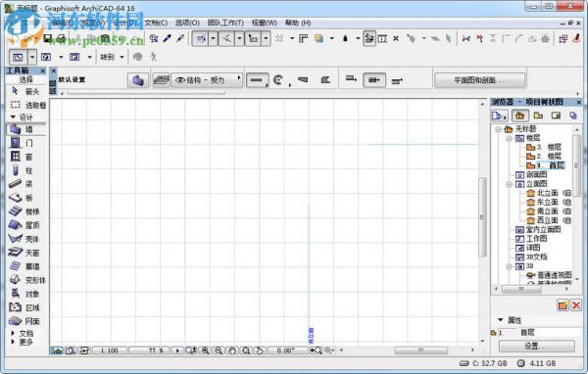Toggle the grid snap icon in toolbar
588x374 pixels.
[x=279, y=38]
